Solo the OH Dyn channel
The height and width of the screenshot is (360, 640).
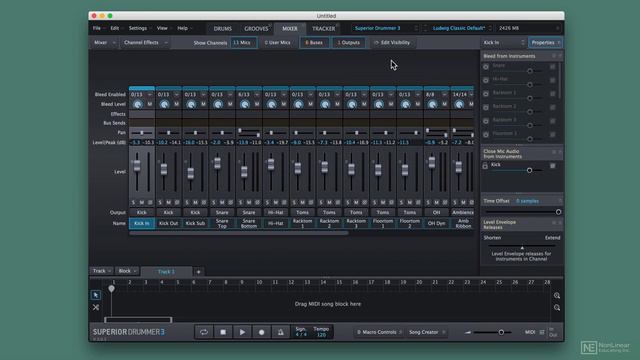(428, 202)
